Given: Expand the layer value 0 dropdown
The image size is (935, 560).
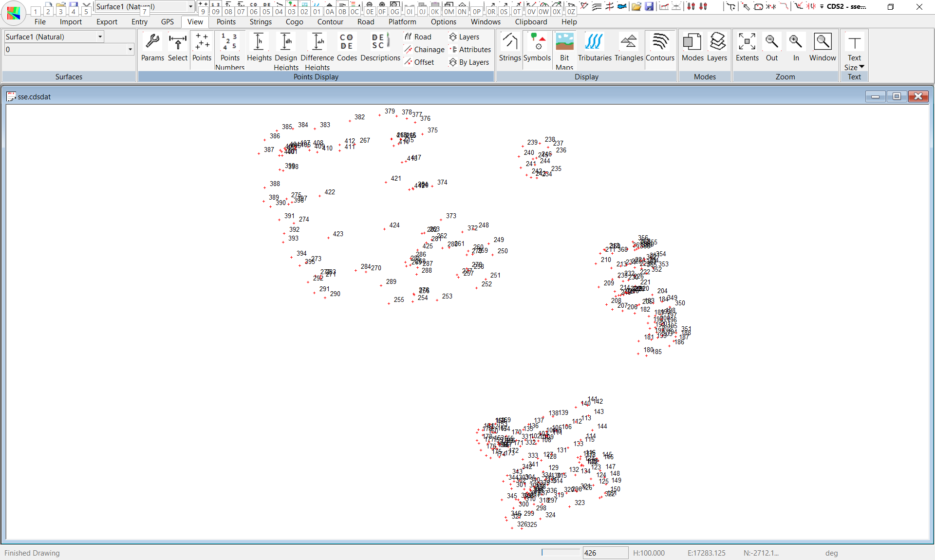Looking at the screenshot, I should pos(130,49).
